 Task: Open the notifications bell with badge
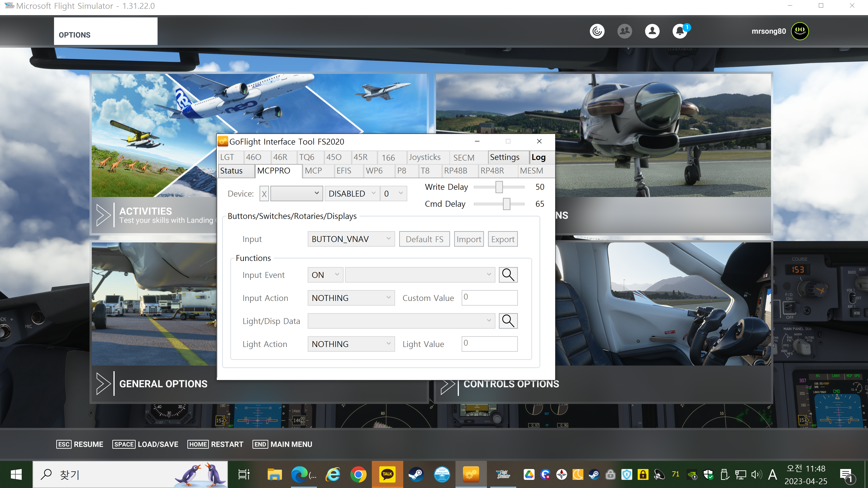coord(680,31)
